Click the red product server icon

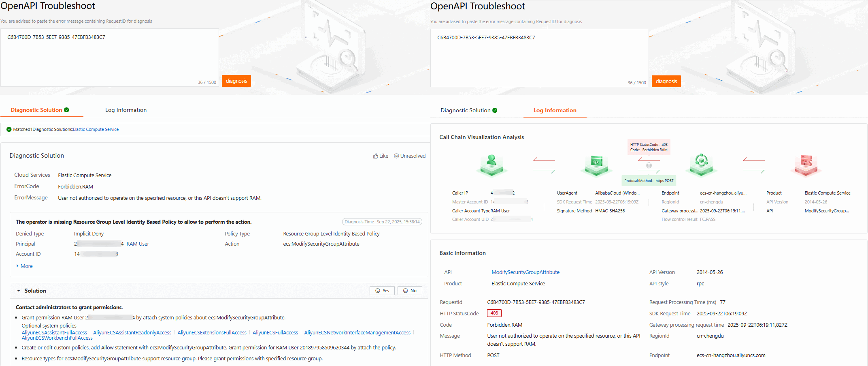tap(806, 165)
